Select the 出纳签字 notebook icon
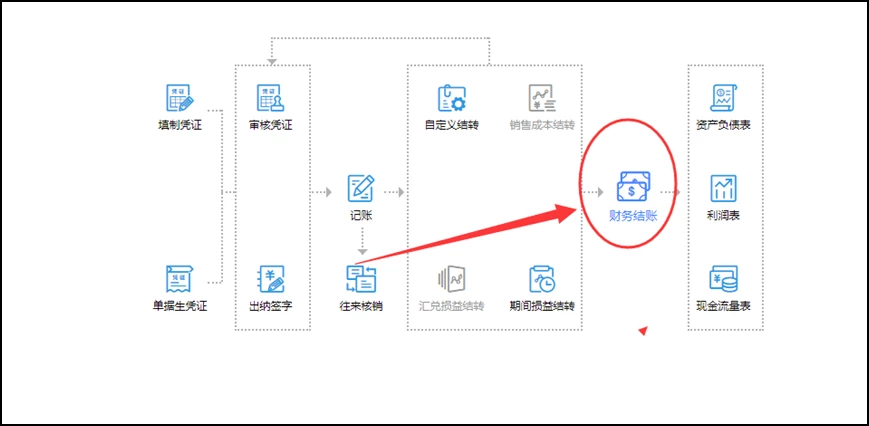The height and width of the screenshot is (426, 869). [270, 279]
